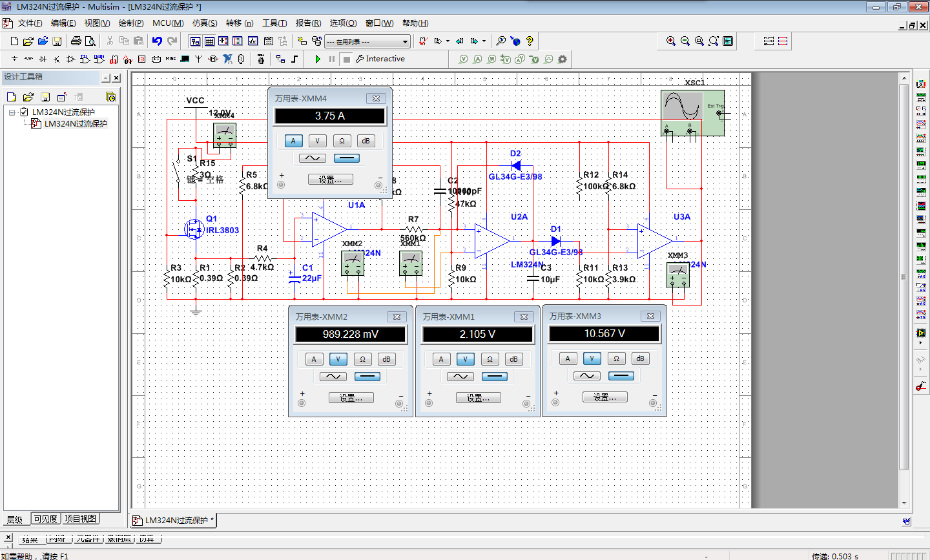The image size is (930, 560).
Task: Open the Electrical Rules Check tool
Action: pos(423,41)
